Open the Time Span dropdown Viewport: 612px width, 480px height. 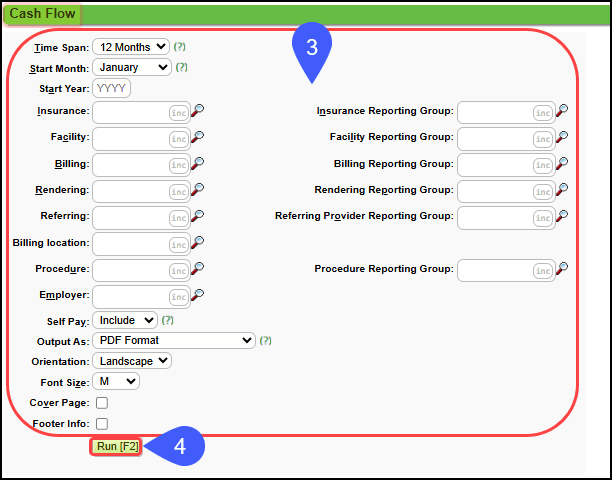[130, 47]
